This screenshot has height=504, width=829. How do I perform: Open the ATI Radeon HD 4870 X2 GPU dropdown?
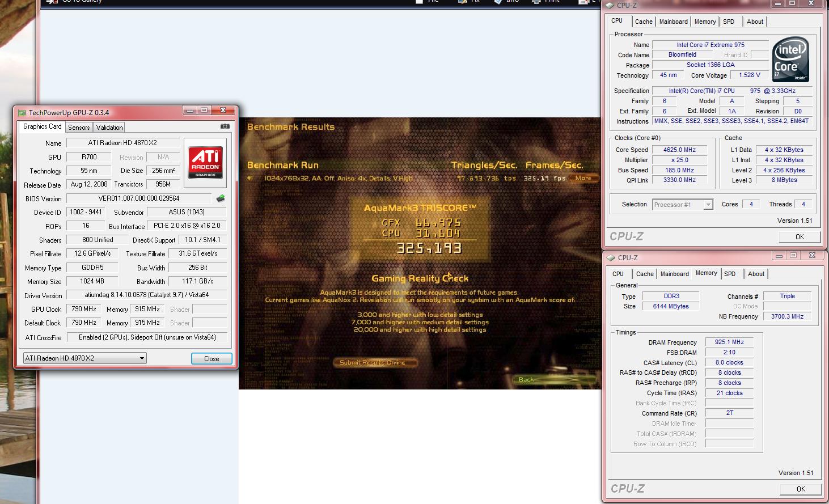(x=85, y=358)
